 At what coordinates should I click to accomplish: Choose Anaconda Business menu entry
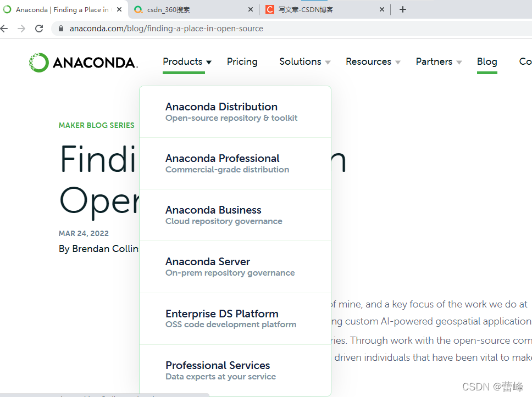(x=235, y=215)
